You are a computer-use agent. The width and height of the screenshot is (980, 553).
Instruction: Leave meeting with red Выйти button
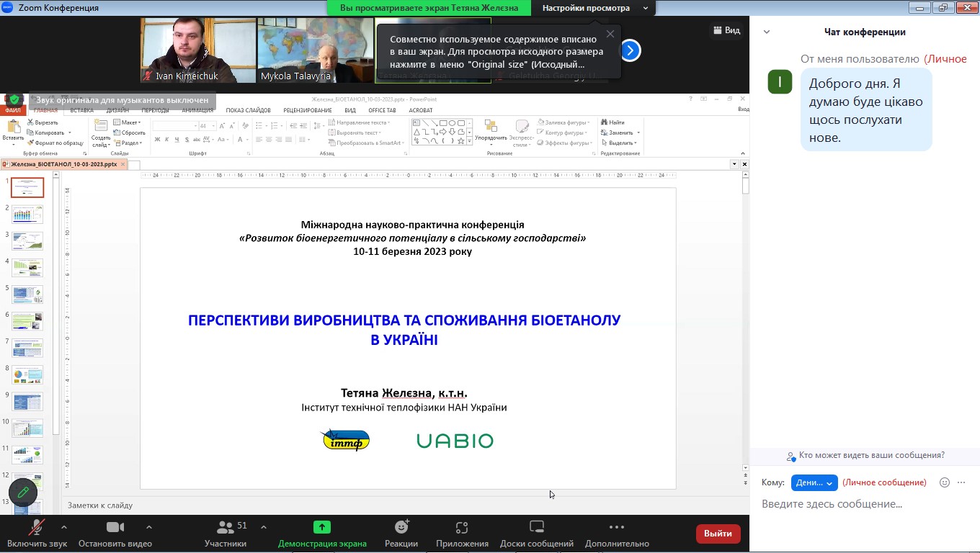(x=718, y=534)
